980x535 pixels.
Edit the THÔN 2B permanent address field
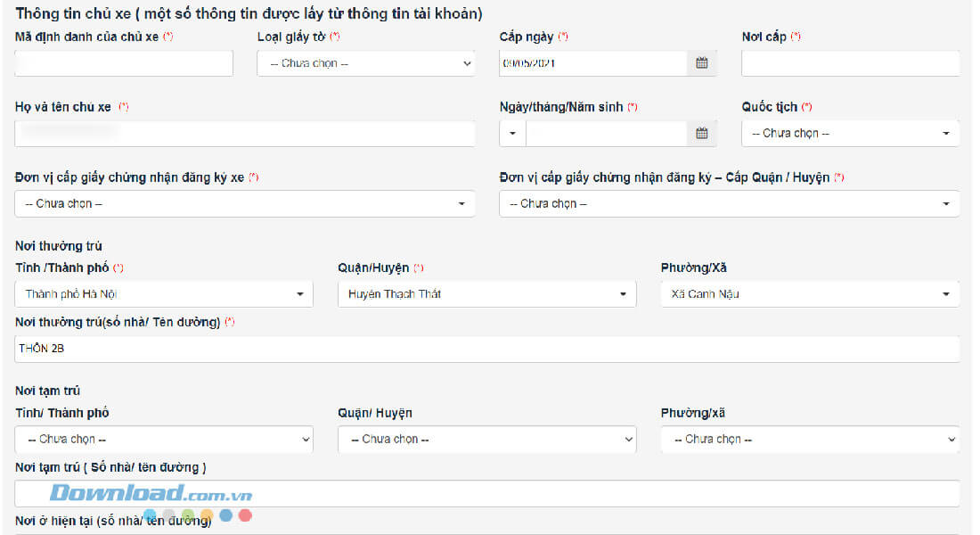(x=486, y=349)
